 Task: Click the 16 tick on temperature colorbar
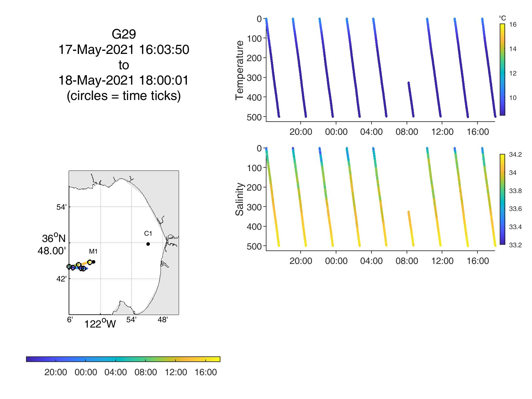click(513, 24)
